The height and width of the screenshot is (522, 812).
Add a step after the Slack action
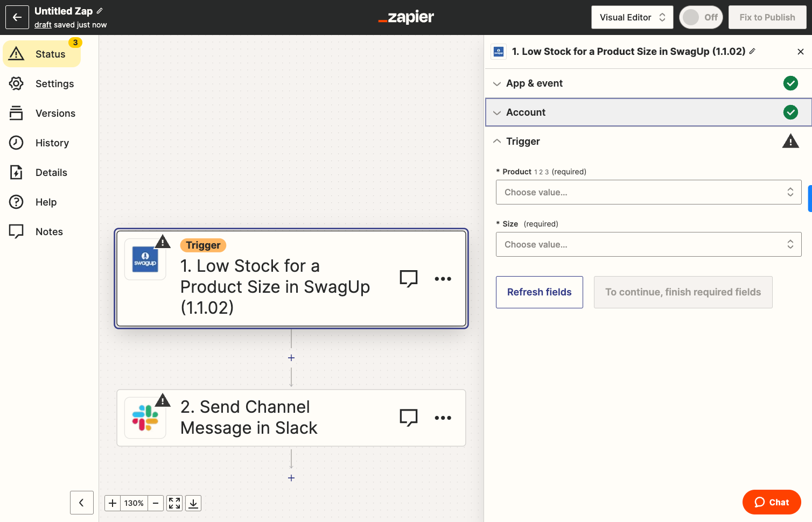(x=291, y=478)
